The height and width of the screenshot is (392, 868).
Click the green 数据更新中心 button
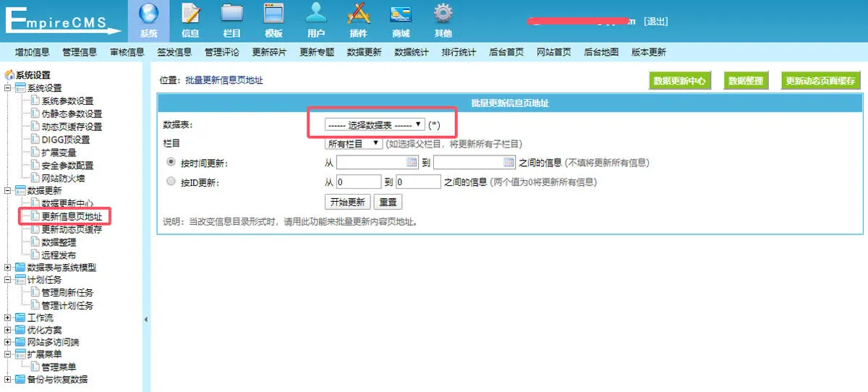click(x=679, y=81)
